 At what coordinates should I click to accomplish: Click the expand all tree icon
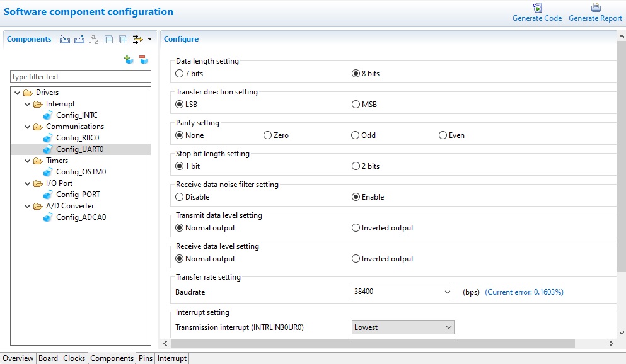pyautogui.click(x=124, y=40)
